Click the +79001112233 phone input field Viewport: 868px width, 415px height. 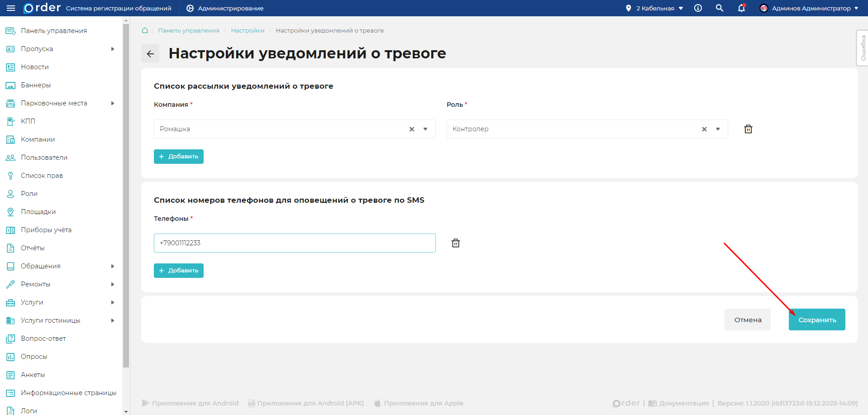coord(294,243)
